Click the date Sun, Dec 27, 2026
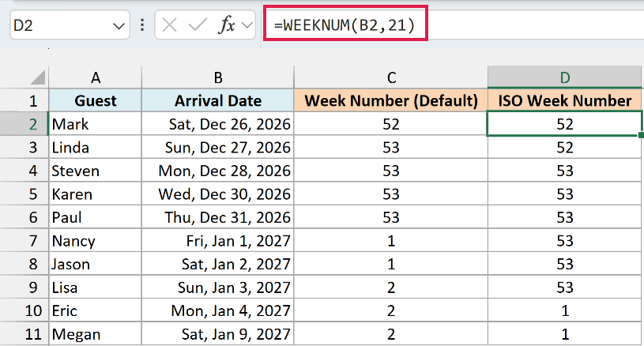This screenshot has width=644, height=346. click(x=218, y=148)
